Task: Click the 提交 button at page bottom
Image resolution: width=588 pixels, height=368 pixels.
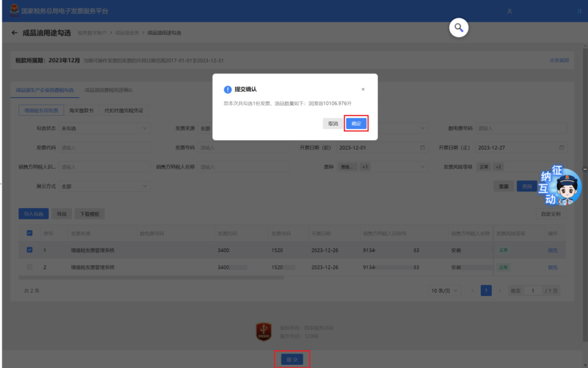Action: 292,359
